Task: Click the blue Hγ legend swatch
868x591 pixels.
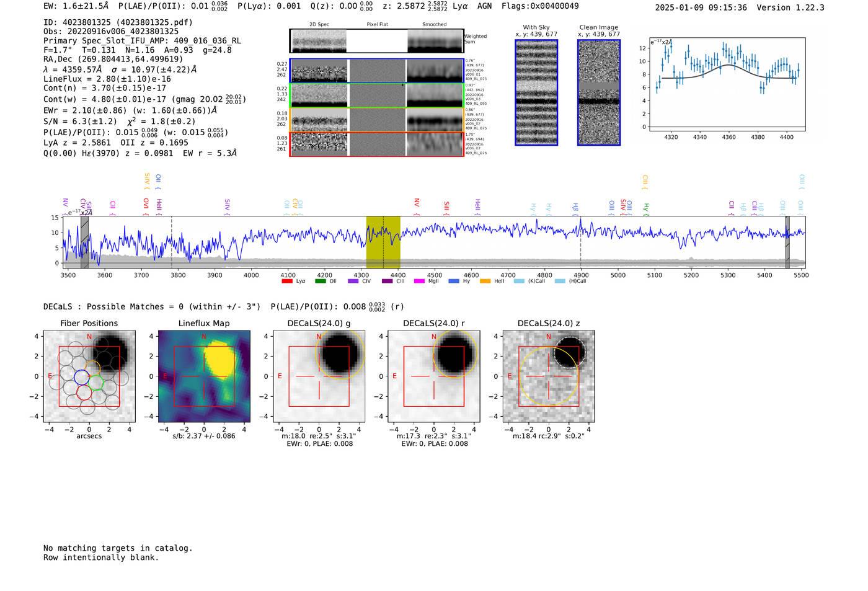Action: (454, 282)
